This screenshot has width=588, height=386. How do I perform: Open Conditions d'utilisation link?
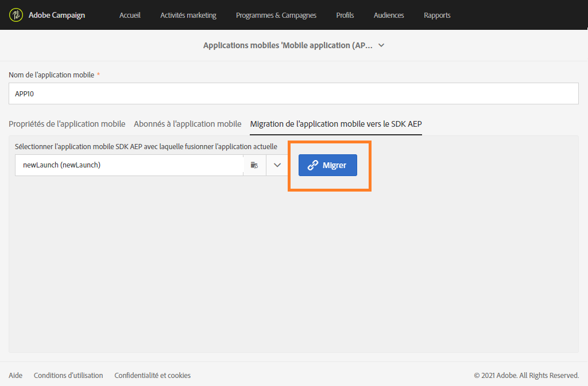pyautogui.click(x=68, y=375)
